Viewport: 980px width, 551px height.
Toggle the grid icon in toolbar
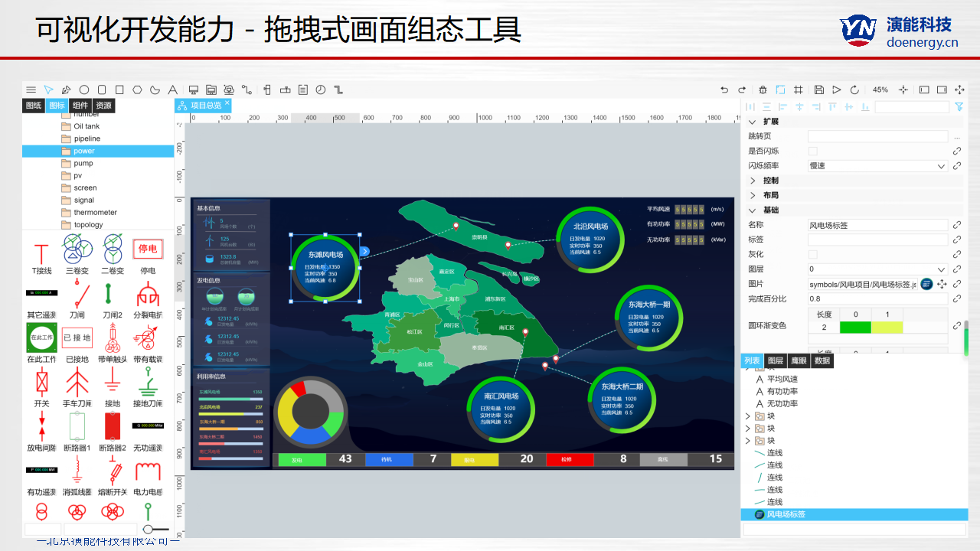pyautogui.click(x=799, y=90)
